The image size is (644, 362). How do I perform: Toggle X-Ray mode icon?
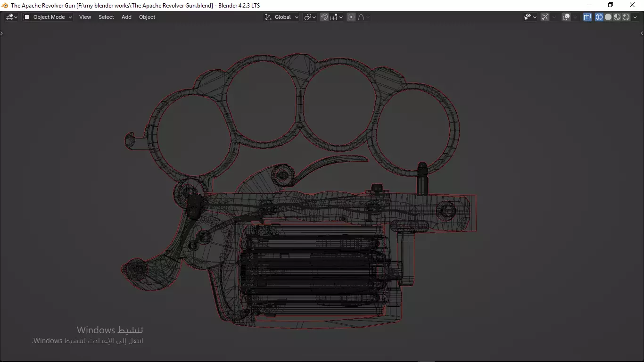coord(587,17)
